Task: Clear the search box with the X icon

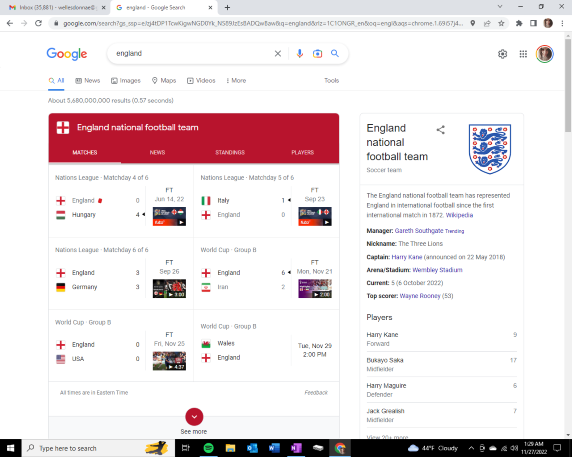Action: coord(278,54)
